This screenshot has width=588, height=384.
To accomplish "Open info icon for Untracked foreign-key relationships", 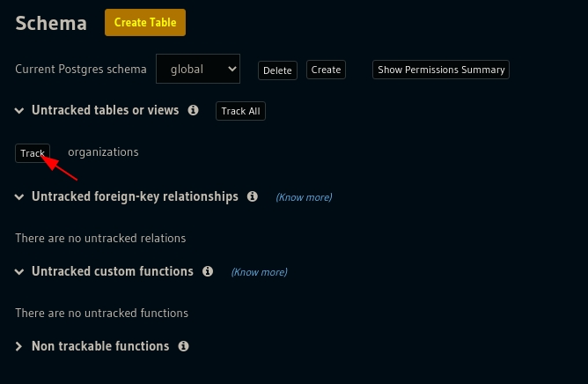I will [253, 196].
